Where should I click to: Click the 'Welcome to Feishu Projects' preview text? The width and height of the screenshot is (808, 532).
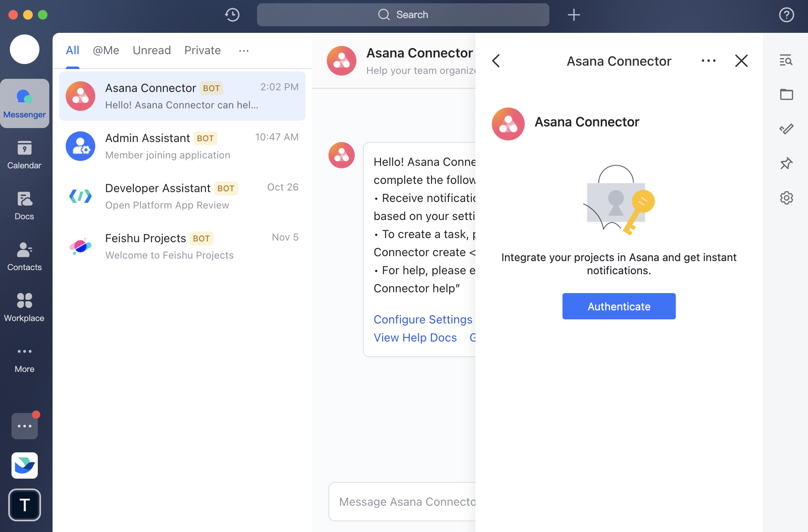(169, 255)
